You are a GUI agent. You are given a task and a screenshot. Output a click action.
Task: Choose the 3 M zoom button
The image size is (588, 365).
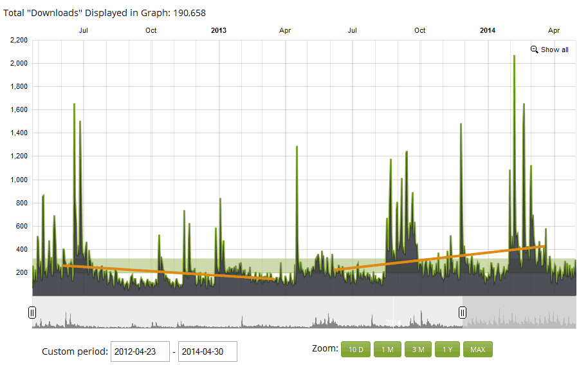[x=418, y=350]
